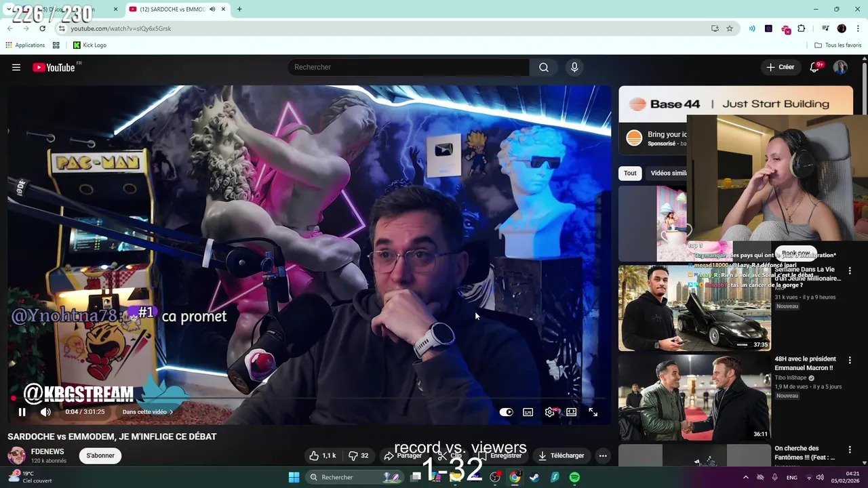Click taskbar Rechercher search box
The image size is (868, 488).
[x=353, y=477]
